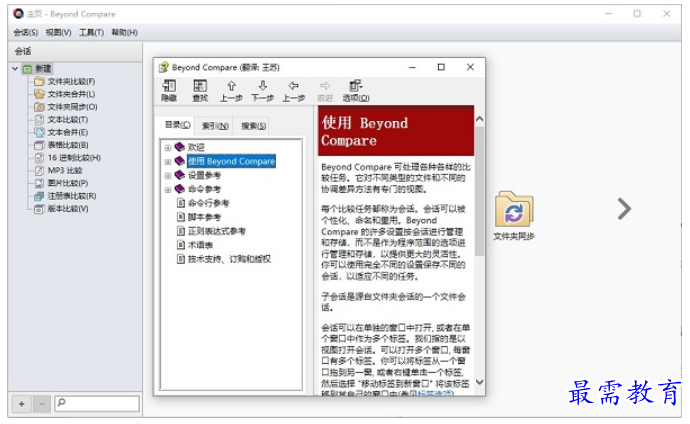Image resolution: width=690 pixels, height=424 pixels.
Task: Maximize the Beyond Compare help window
Action: pyautogui.click(x=441, y=67)
